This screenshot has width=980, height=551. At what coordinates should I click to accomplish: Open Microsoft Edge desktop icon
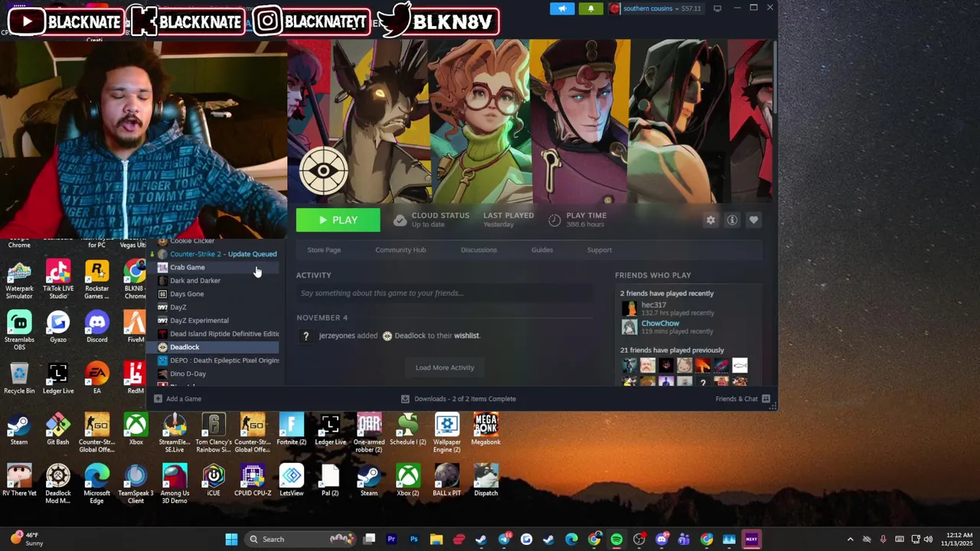pos(96,484)
